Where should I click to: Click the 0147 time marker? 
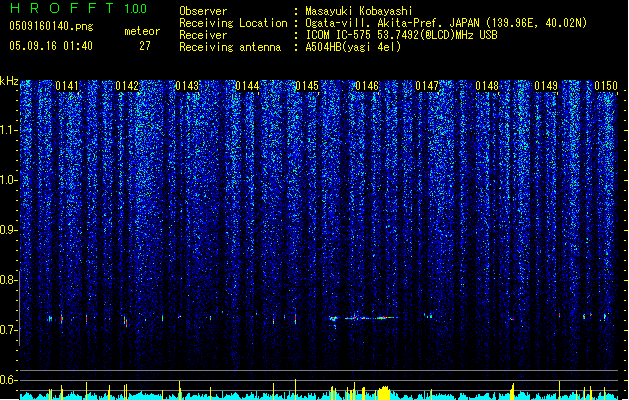pos(427,86)
